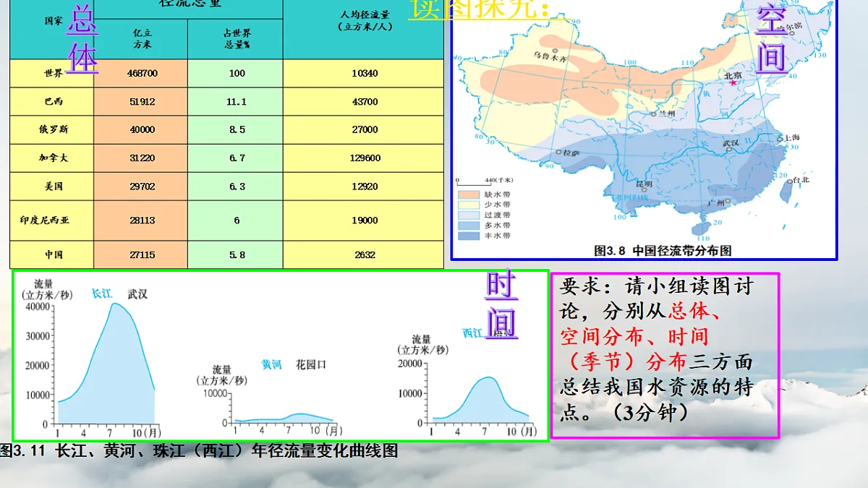Click the value 2632 in the 中国 row
Screen dimensions: 868x488
click(x=365, y=254)
